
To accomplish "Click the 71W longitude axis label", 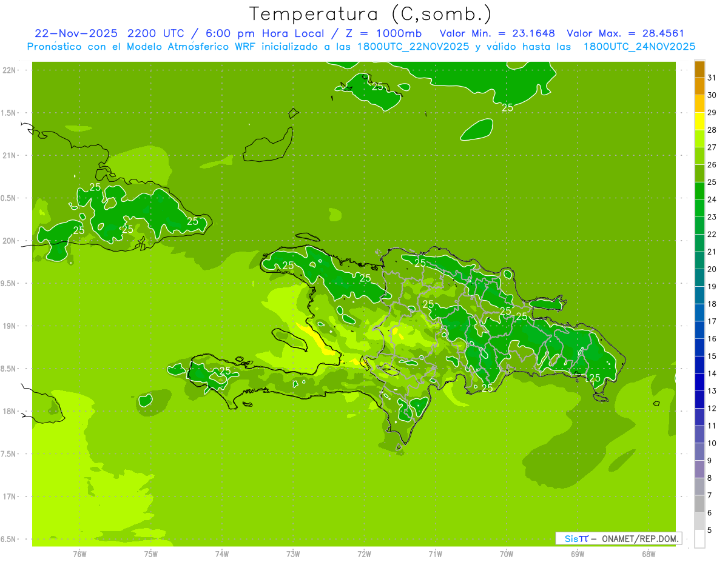I will (435, 554).
